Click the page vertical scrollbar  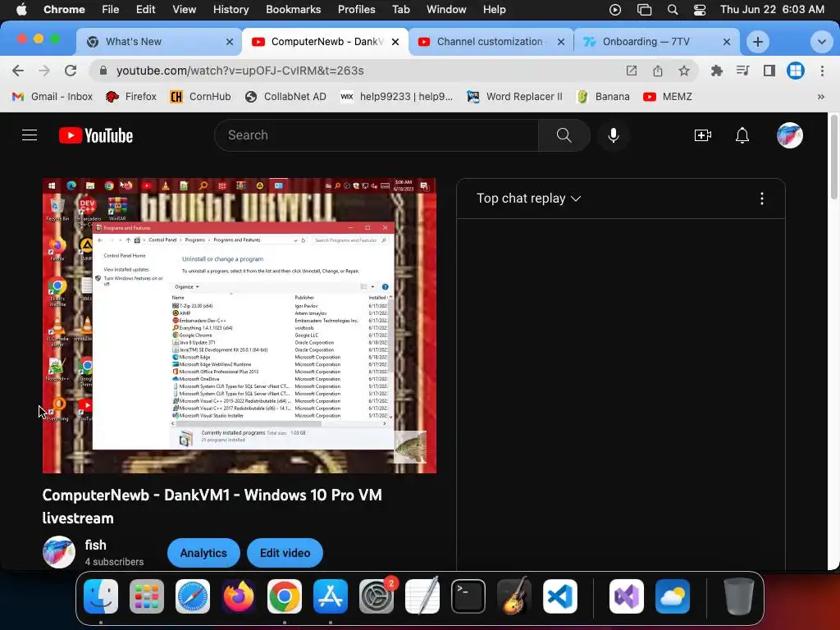tap(834, 157)
